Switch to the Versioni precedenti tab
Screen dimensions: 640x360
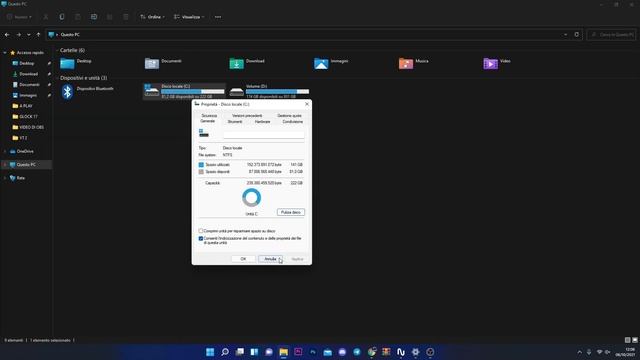pos(247,116)
